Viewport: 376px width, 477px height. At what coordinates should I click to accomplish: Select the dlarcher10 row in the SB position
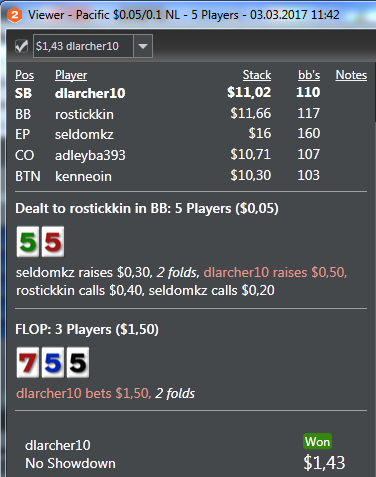[191, 93]
